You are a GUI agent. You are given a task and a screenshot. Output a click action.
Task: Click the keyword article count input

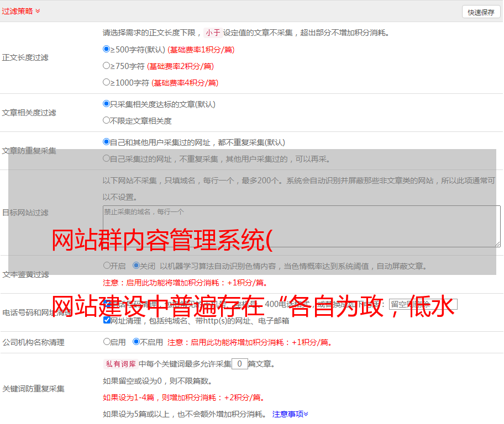pos(240,364)
